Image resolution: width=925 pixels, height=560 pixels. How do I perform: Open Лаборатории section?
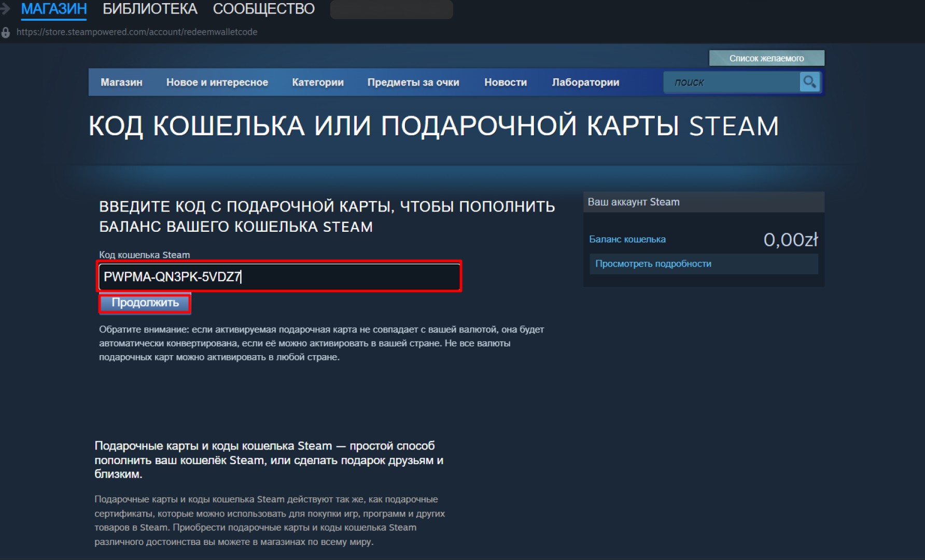click(585, 82)
